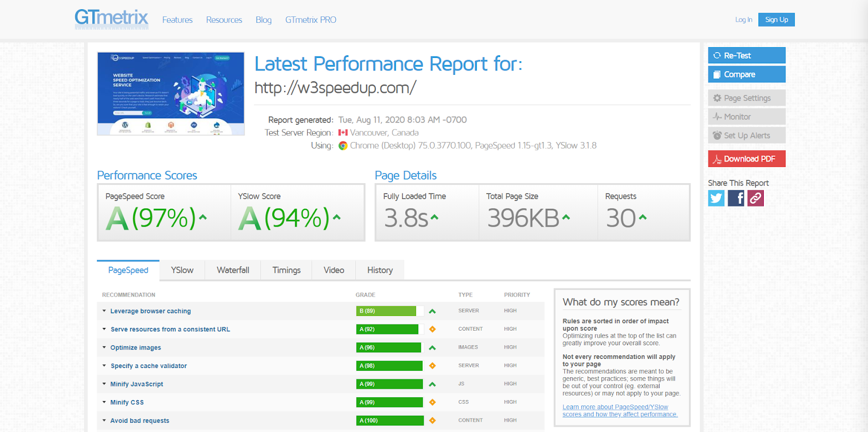The width and height of the screenshot is (868, 432).
Task: Copy report link via chain icon
Action: pos(756,198)
